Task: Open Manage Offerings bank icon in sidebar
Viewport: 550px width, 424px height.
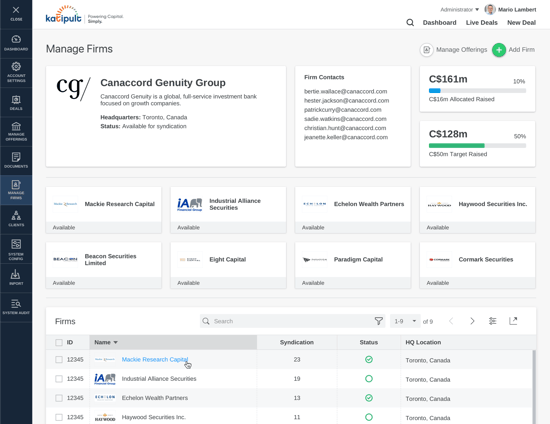Action: pyautogui.click(x=16, y=132)
